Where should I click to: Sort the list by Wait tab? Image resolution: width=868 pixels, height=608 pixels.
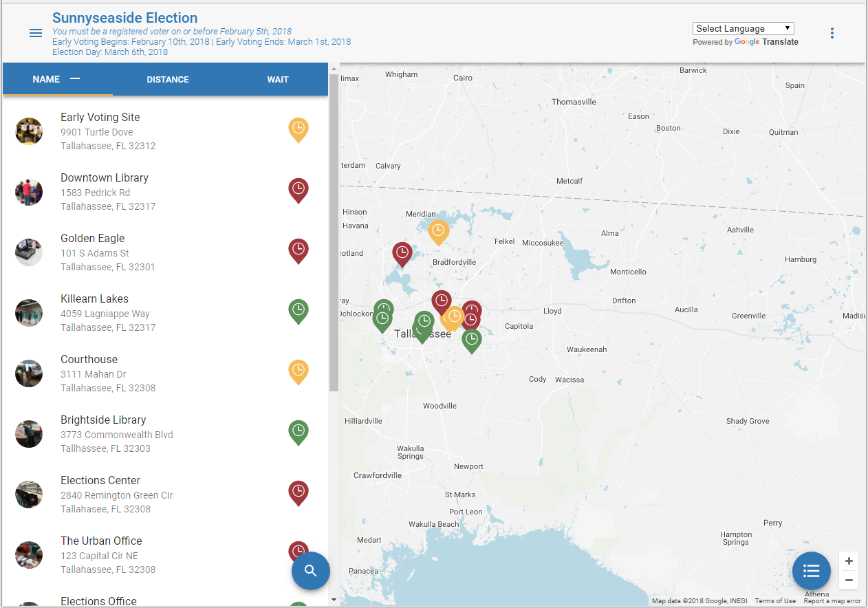pyautogui.click(x=278, y=79)
